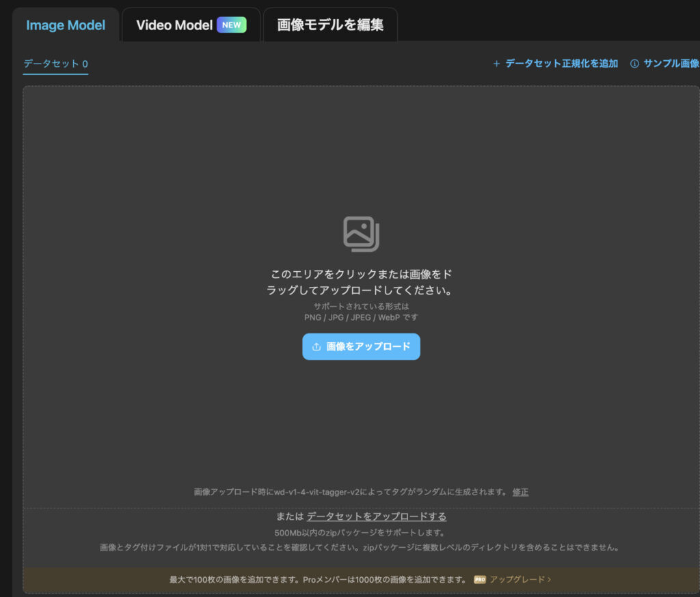Click the chevron arrow after アップグレード
The height and width of the screenshot is (597, 700).
coord(549,579)
